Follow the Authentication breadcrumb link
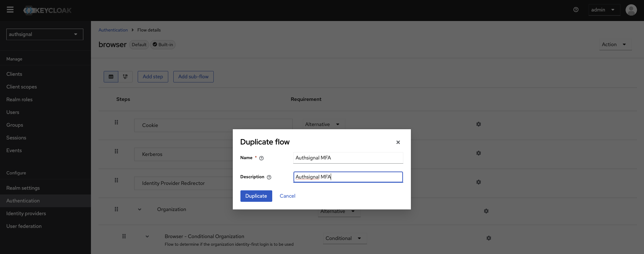Screen dimensions: 644x254 pos(113,30)
